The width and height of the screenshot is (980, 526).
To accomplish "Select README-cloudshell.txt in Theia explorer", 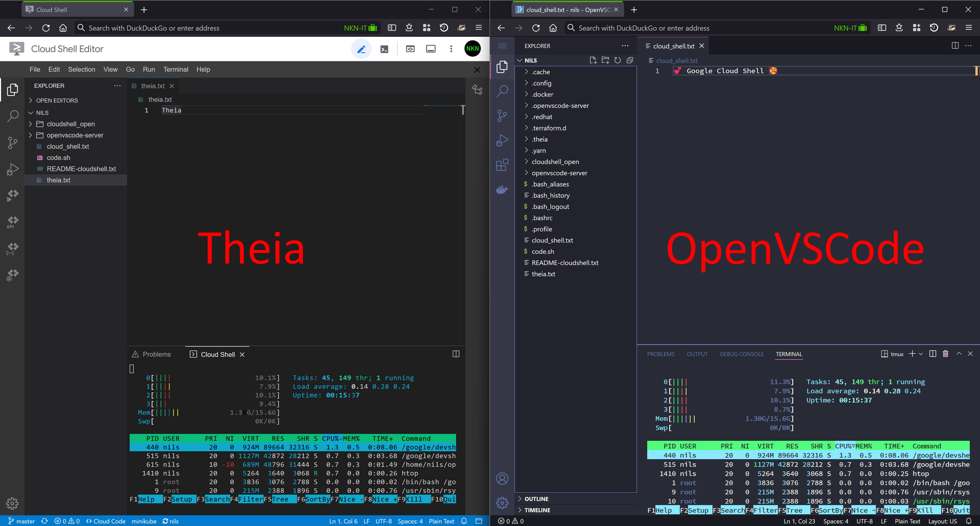I will [81, 169].
